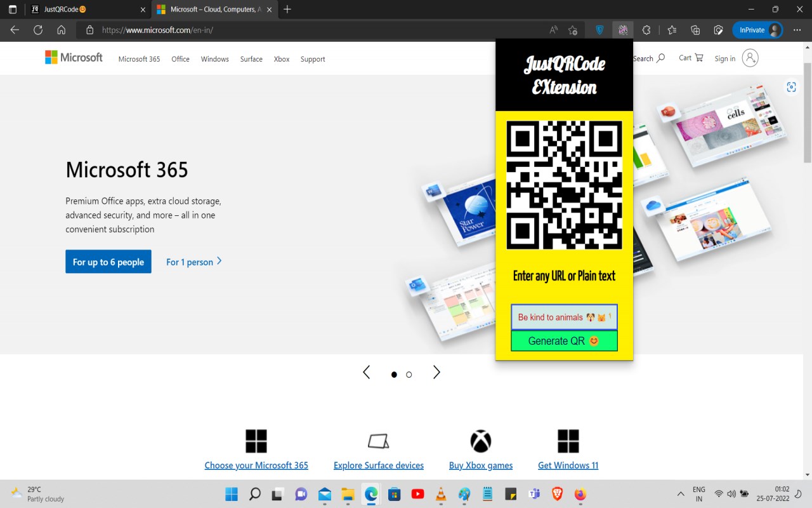Viewport: 812px width, 508px height.
Task: Select the second carousel slide dot
Action: (x=409, y=375)
